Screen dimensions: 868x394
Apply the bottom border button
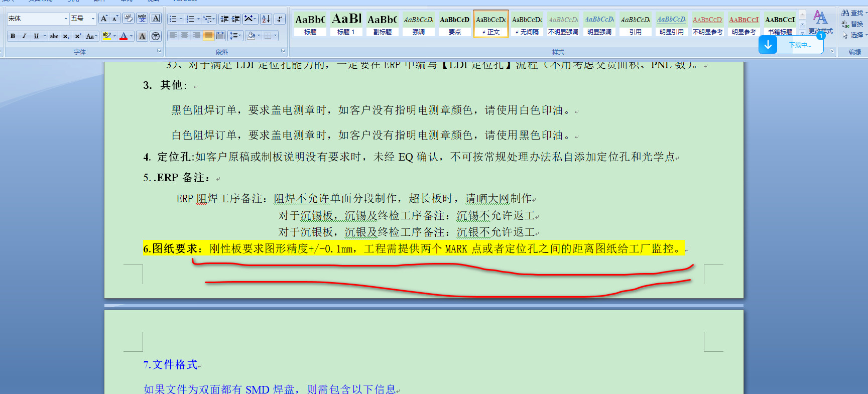click(x=268, y=36)
